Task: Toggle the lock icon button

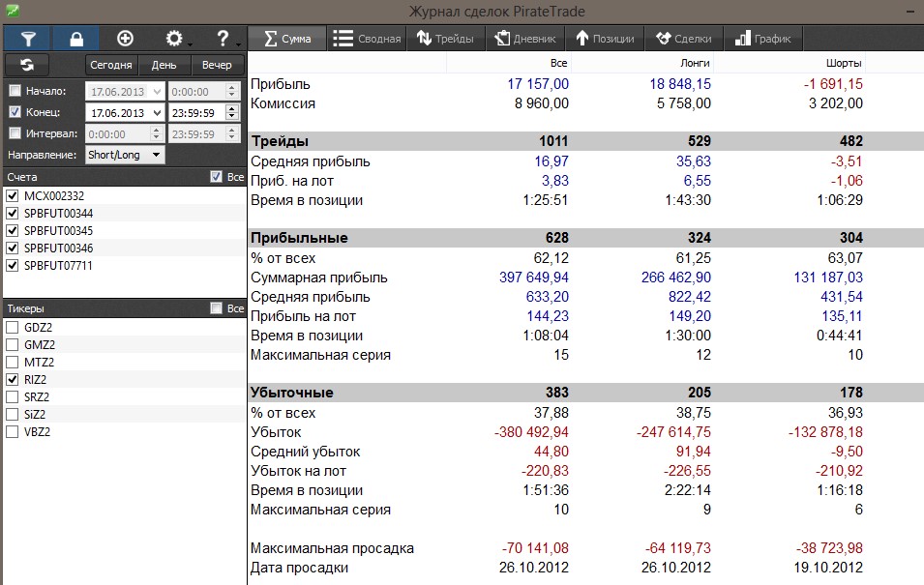Action: pyautogui.click(x=76, y=39)
